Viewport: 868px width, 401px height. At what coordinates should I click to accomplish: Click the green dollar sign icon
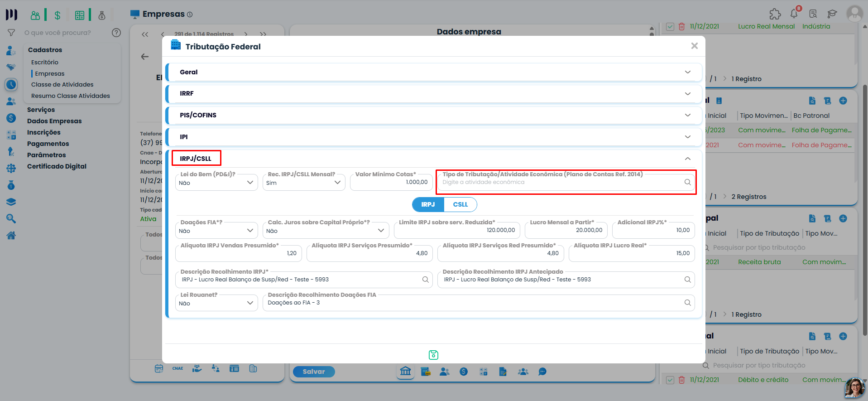58,15
